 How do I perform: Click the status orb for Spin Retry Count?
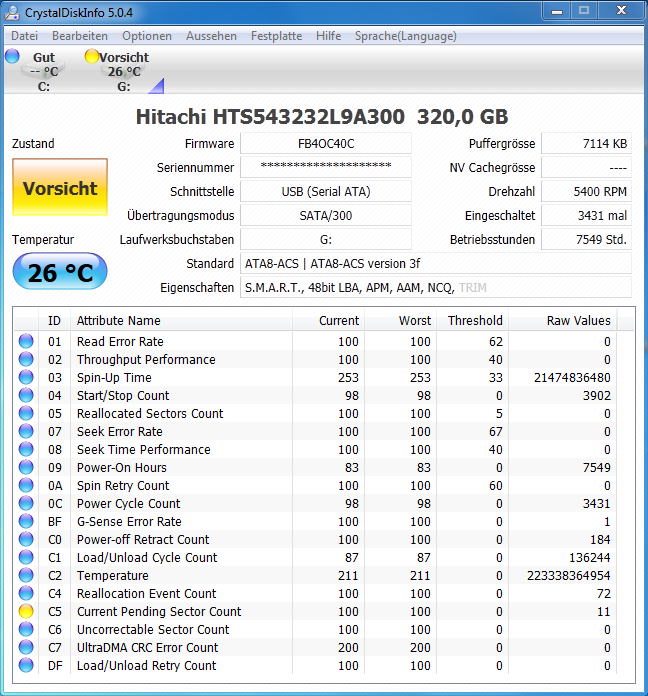(x=26, y=485)
